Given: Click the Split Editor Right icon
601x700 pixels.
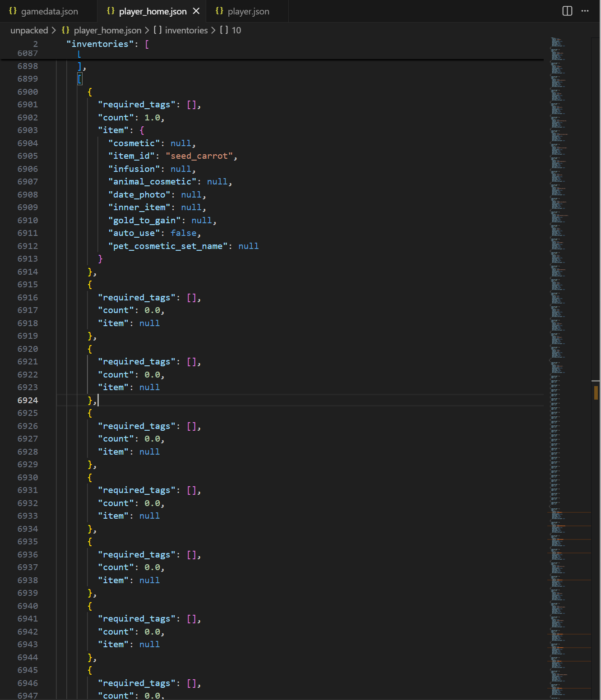Looking at the screenshot, I should pyautogui.click(x=567, y=11).
